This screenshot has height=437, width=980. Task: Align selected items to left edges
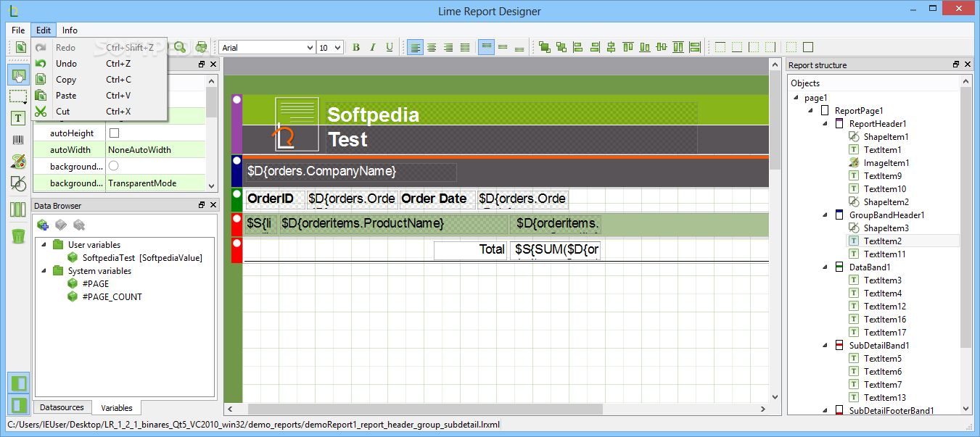(578, 47)
